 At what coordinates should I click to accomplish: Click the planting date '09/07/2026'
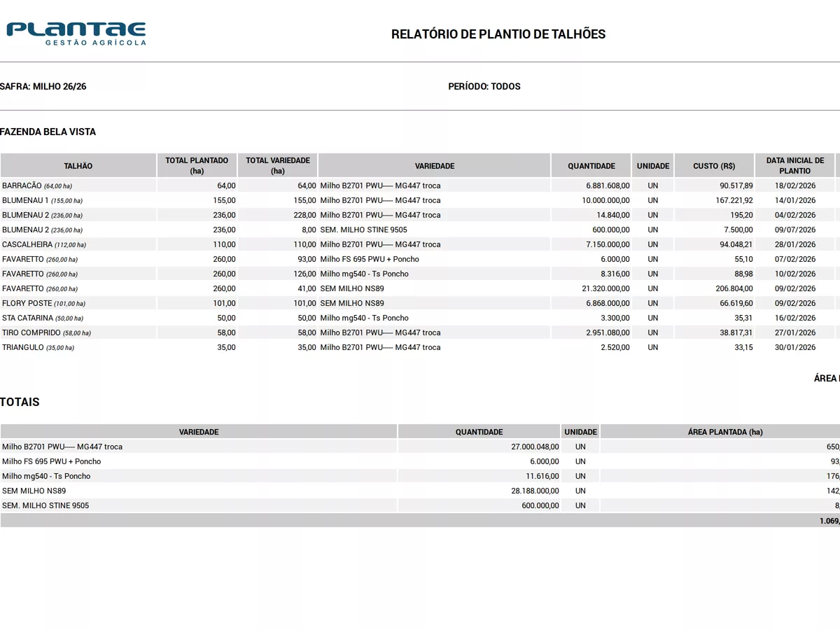pos(795,230)
